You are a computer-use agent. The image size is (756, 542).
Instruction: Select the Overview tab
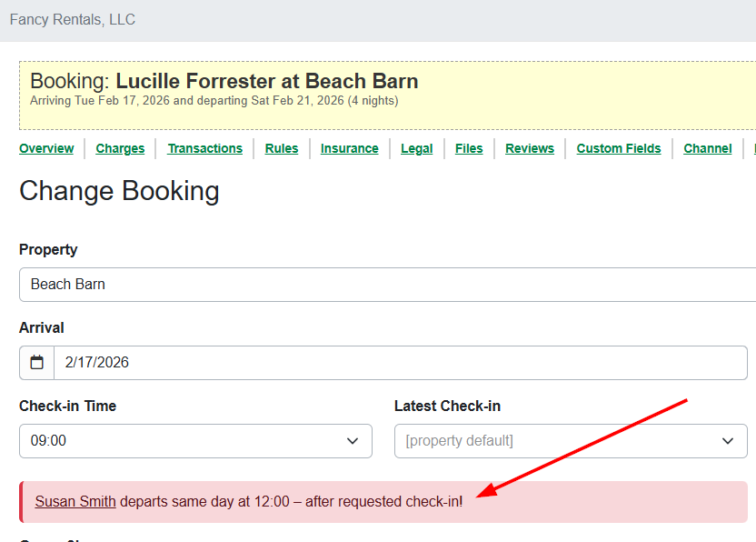click(x=46, y=148)
